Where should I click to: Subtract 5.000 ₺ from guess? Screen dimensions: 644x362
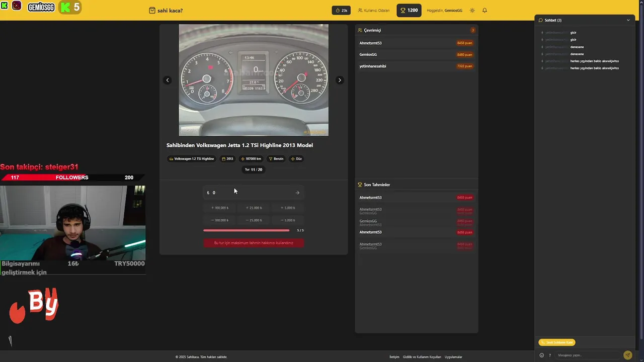click(288, 220)
